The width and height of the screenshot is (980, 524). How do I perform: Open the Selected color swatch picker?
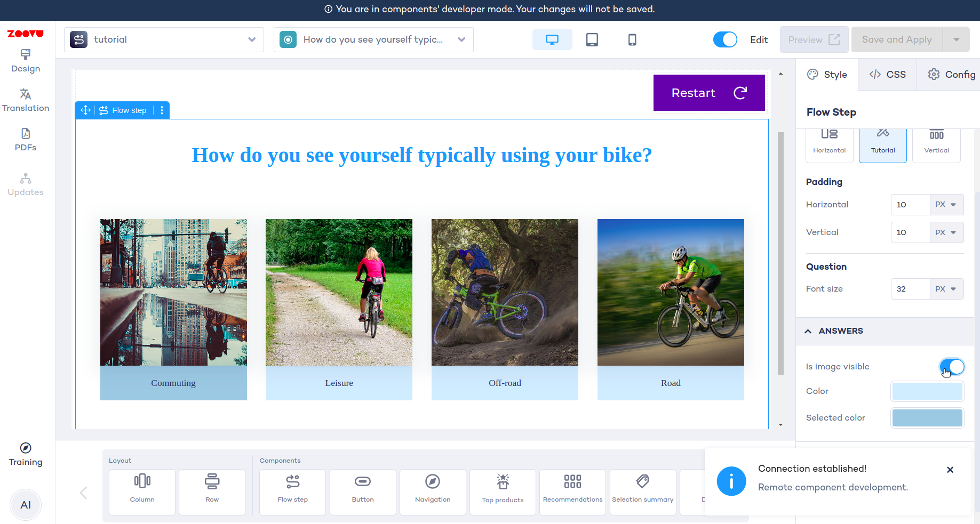(927, 418)
